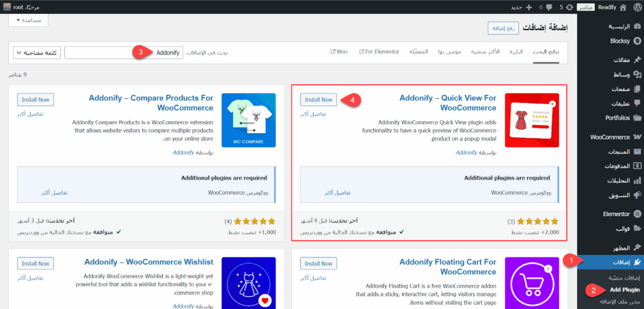The height and width of the screenshot is (309, 644).
Task: Click the قوالب templates folder icon
Action: (x=637, y=229)
